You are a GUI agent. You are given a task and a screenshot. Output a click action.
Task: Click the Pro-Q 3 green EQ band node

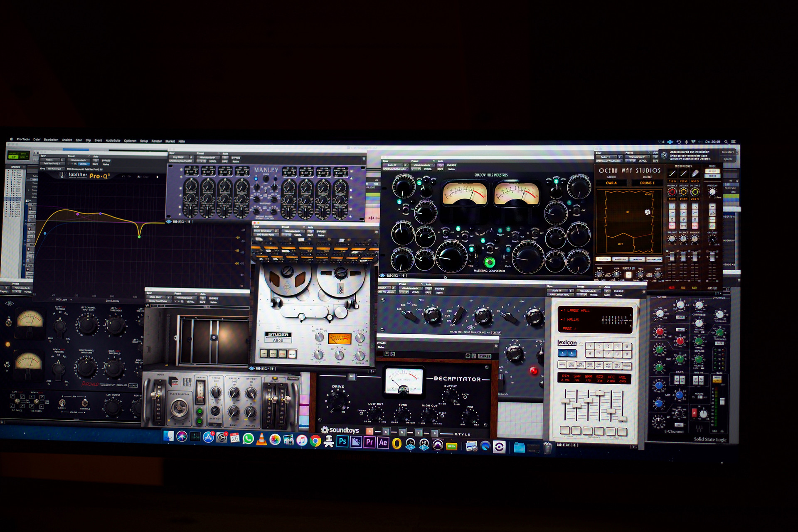point(139,237)
